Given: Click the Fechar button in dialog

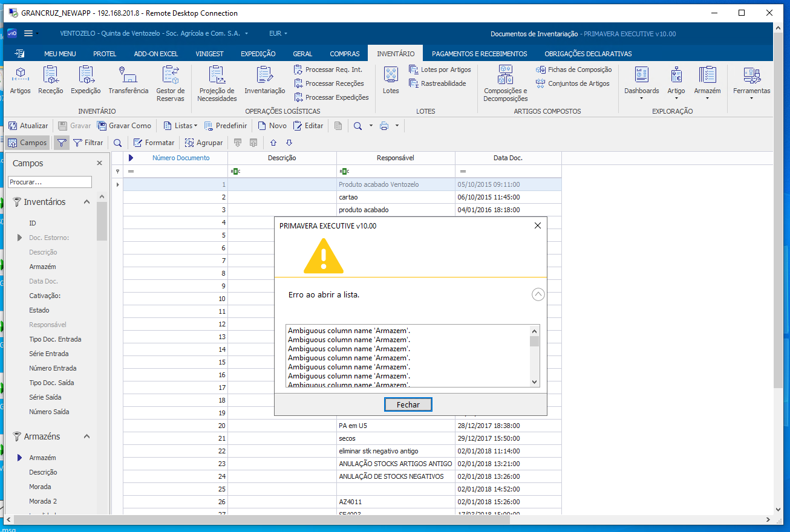Looking at the screenshot, I should pyautogui.click(x=408, y=404).
